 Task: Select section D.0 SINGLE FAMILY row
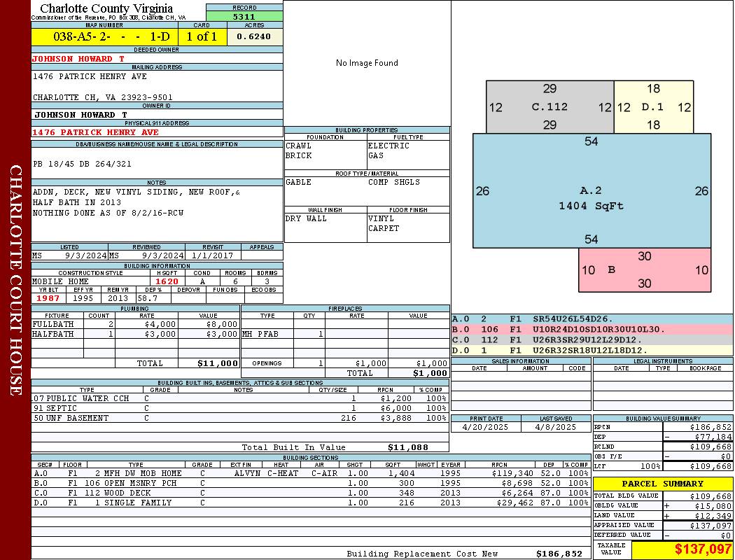coord(311,503)
